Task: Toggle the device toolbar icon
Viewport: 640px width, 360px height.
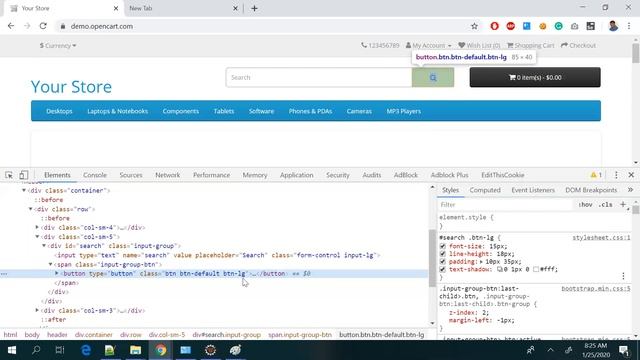Action: [x=24, y=175]
